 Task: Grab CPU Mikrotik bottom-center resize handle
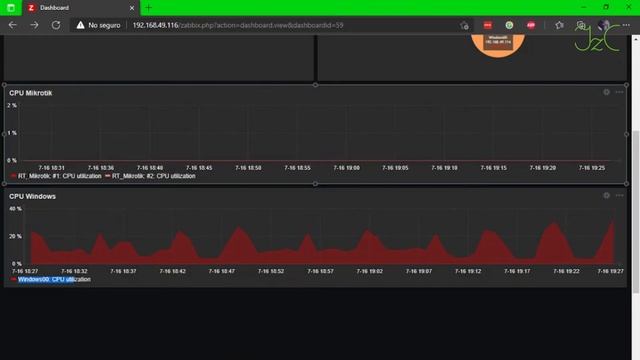315,184
